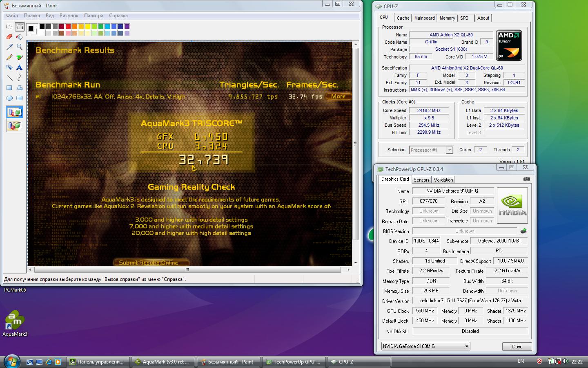This screenshot has height=368, width=588.
Task: Launch Internet Explorer from Quick Launch
Action: click(49, 362)
